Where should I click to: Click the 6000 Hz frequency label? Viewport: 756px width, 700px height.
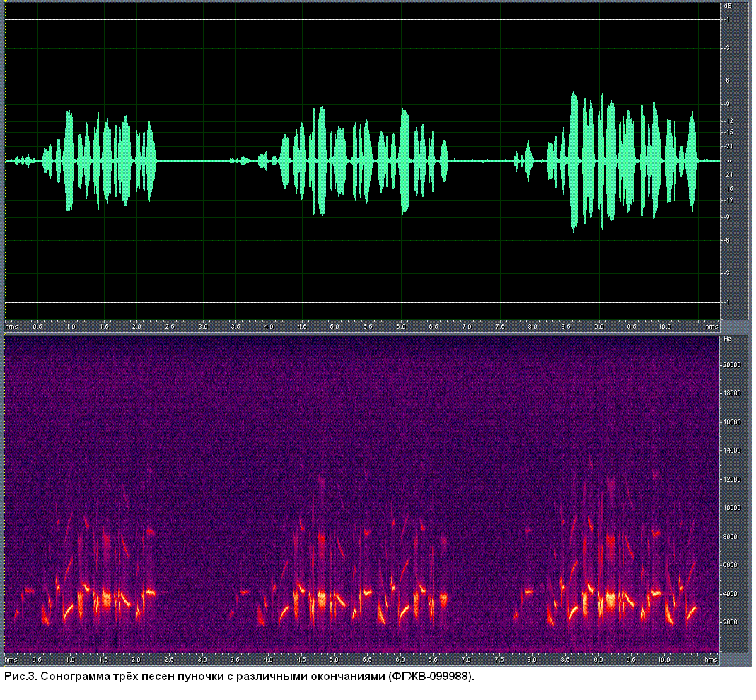pos(731,566)
